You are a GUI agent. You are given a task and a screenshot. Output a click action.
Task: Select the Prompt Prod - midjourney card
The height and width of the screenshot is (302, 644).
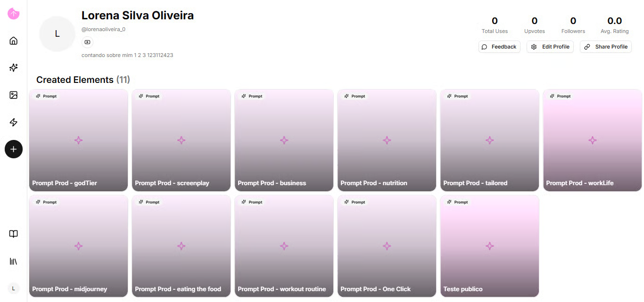[78, 246]
